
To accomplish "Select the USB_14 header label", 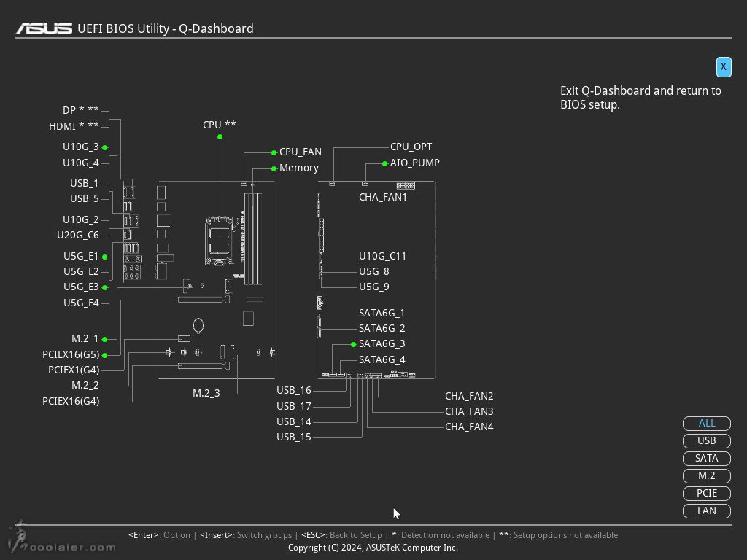I will coord(294,422).
